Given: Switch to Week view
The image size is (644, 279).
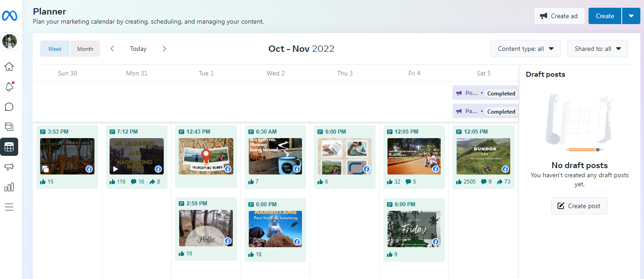Looking at the screenshot, I should point(55,49).
